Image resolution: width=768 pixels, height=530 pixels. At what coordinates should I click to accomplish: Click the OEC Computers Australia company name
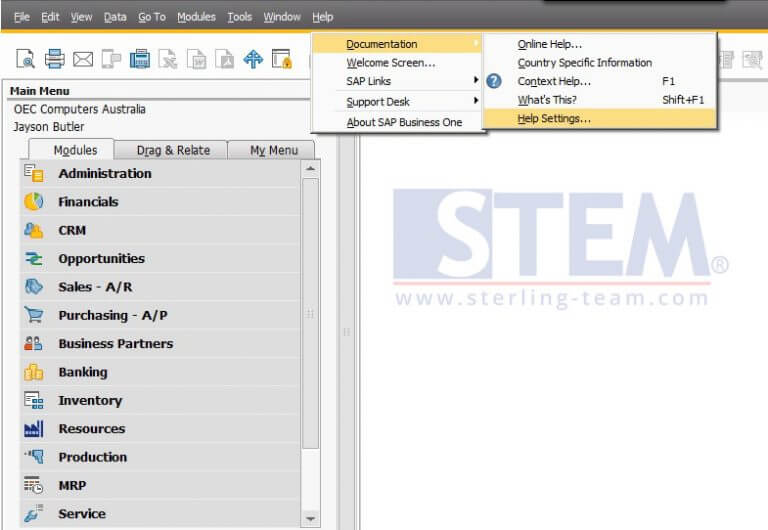(x=80, y=109)
